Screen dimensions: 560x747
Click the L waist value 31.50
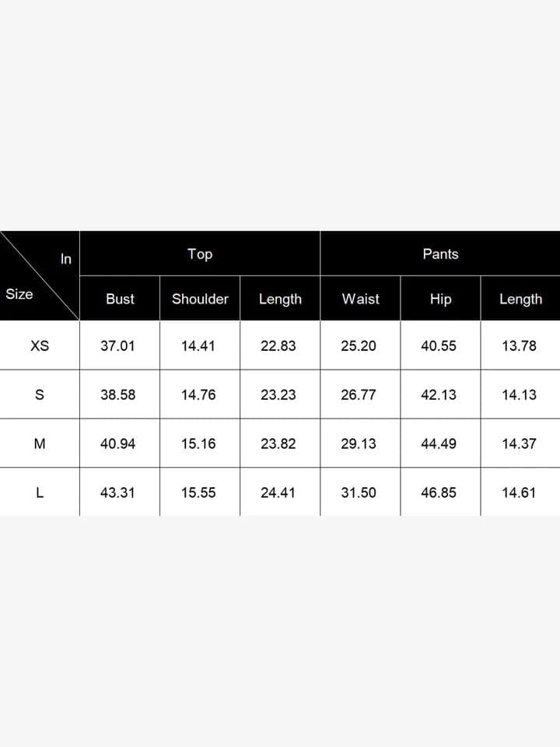click(359, 493)
